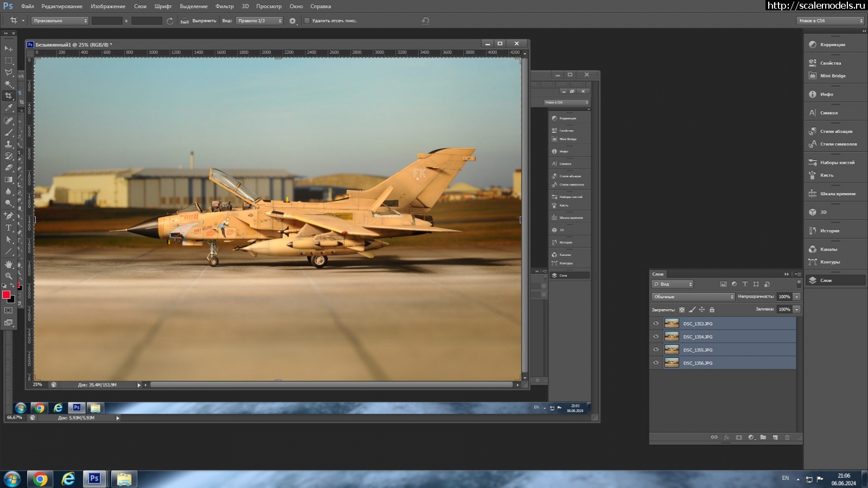Viewport: 868px width, 488px height.
Task: Select the Horizontal Type tool
Action: tap(9, 228)
